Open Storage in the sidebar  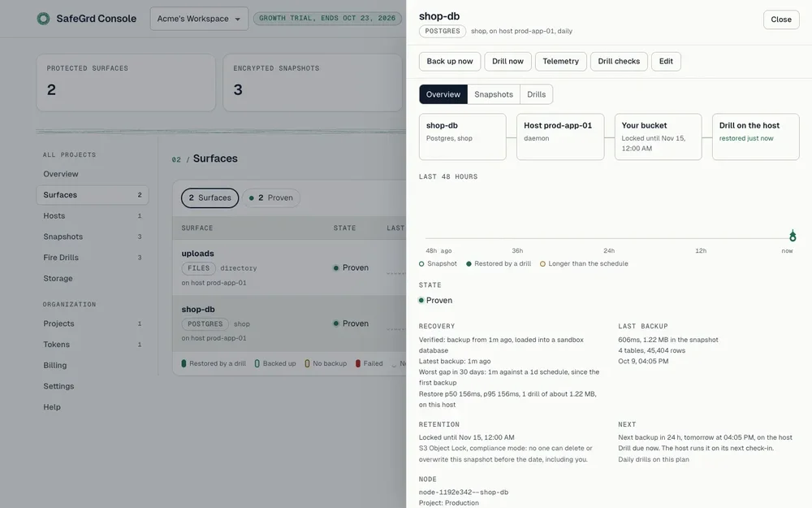point(93,278)
